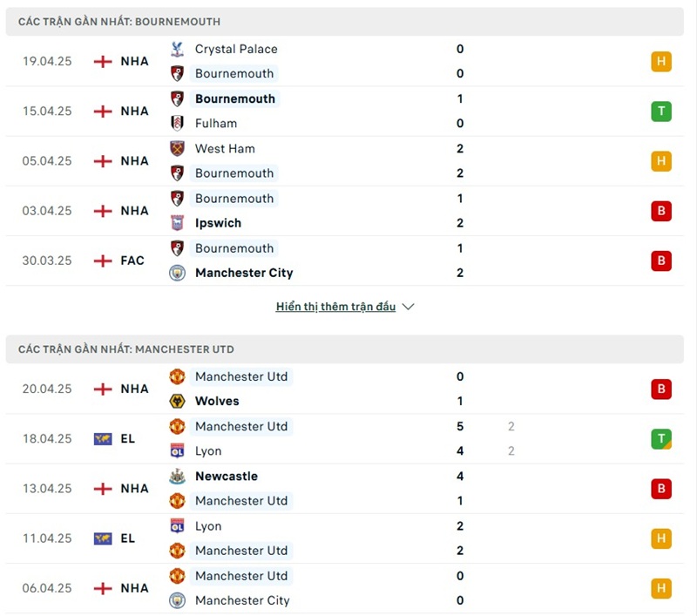
Task: Select the Manchester Utd recent matches header
Action: tap(126, 349)
